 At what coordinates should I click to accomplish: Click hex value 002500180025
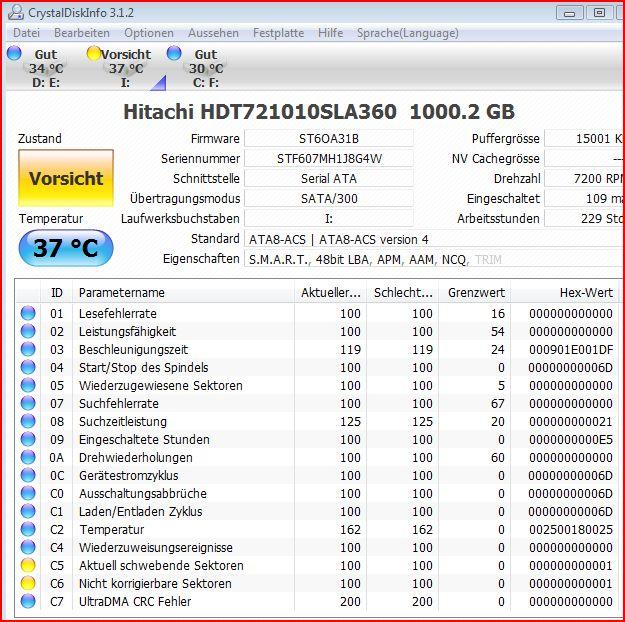[x=571, y=529]
